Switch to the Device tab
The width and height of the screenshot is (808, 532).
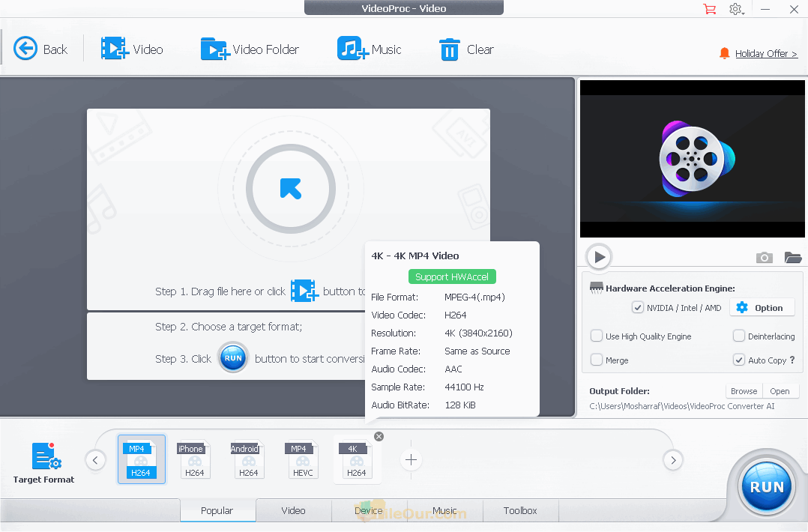click(369, 510)
